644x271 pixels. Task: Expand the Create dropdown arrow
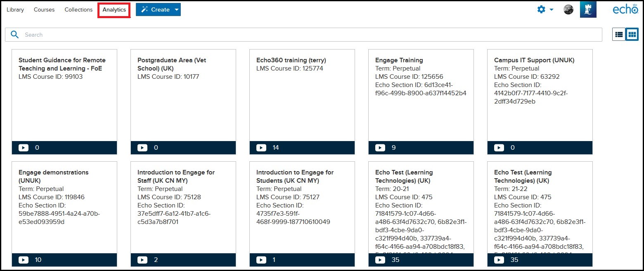tap(177, 9)
